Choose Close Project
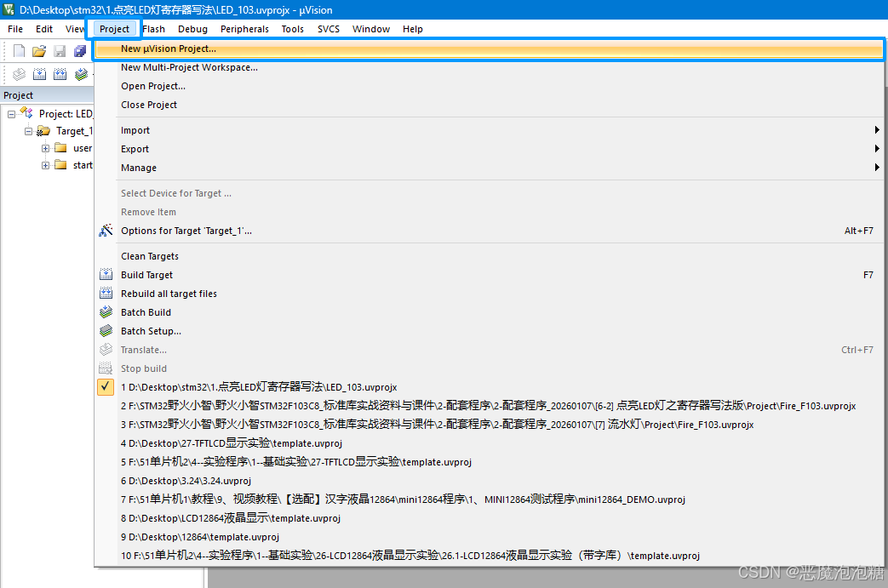 click(489, 105)
